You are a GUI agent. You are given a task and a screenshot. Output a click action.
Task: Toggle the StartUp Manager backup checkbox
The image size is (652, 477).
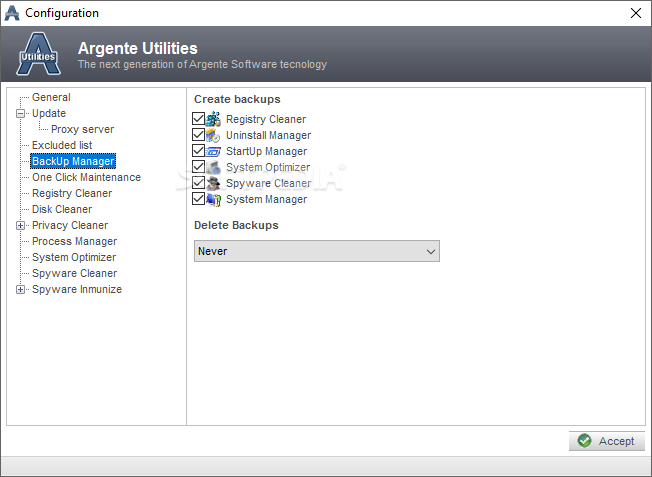tap(198, 151)
